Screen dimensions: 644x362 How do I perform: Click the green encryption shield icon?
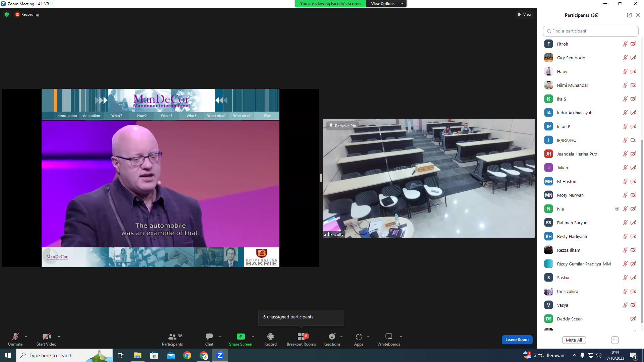[7, 14]
